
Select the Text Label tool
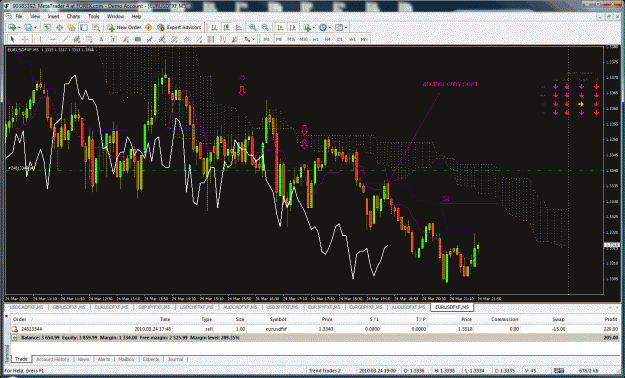coord(113,39)
